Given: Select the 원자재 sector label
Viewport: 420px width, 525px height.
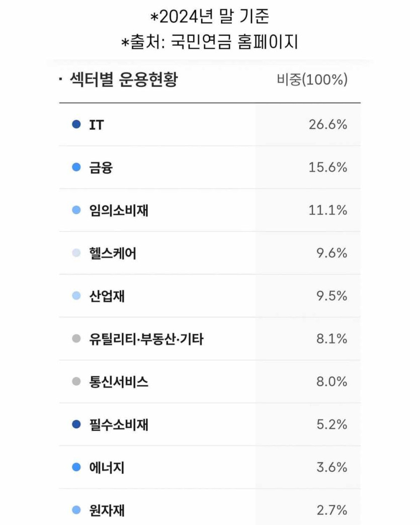Looking at the screenshot, I should (x=107, y=510).
